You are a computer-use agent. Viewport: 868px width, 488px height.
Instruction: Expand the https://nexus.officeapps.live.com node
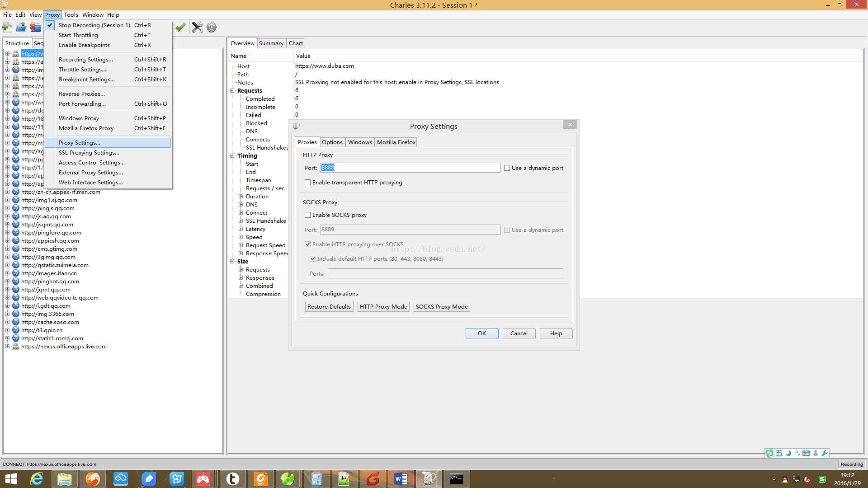pos(7,347)
